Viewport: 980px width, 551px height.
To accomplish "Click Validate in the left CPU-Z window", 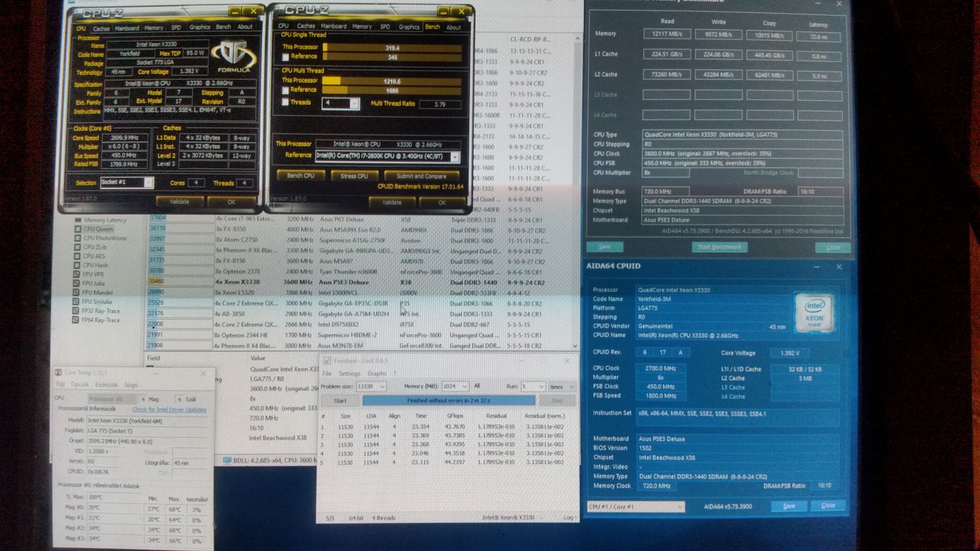I will point(179,201).
